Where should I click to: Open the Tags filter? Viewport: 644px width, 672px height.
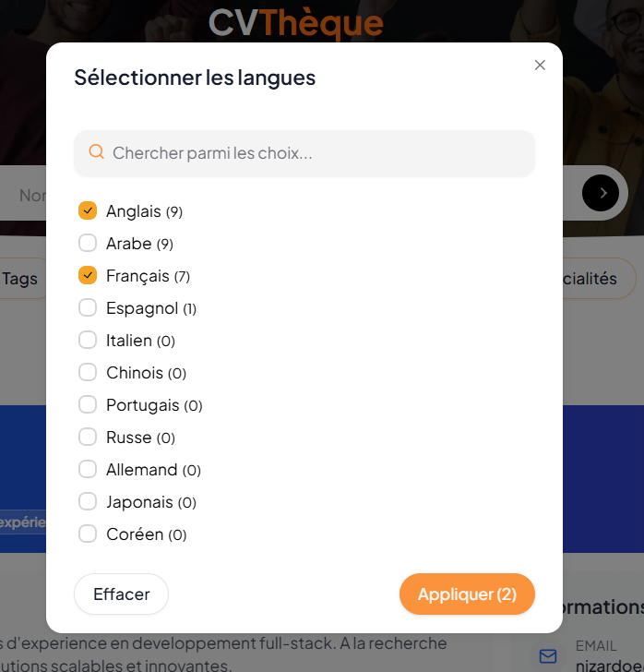pyautogui.click(x=20, y=279)
